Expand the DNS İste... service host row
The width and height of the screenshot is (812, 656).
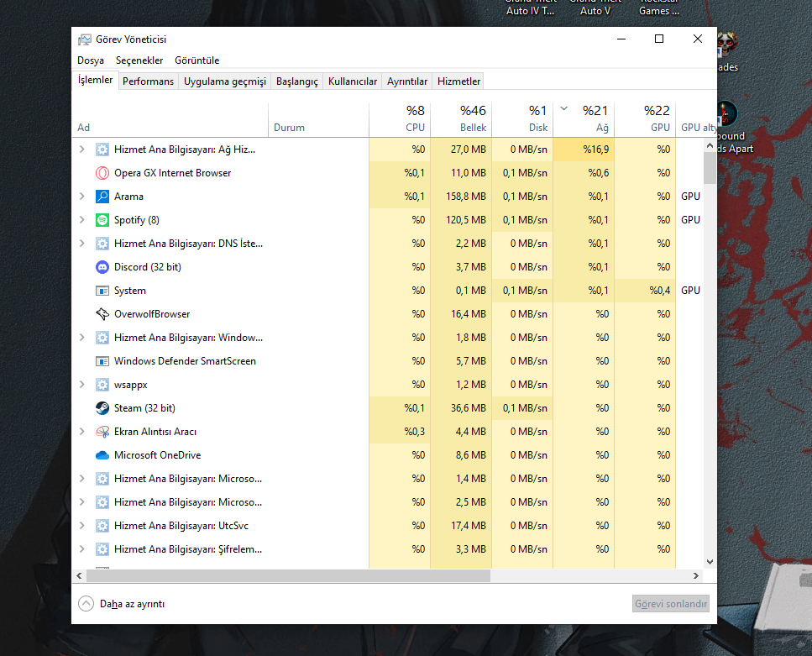[x=81, y=244]
